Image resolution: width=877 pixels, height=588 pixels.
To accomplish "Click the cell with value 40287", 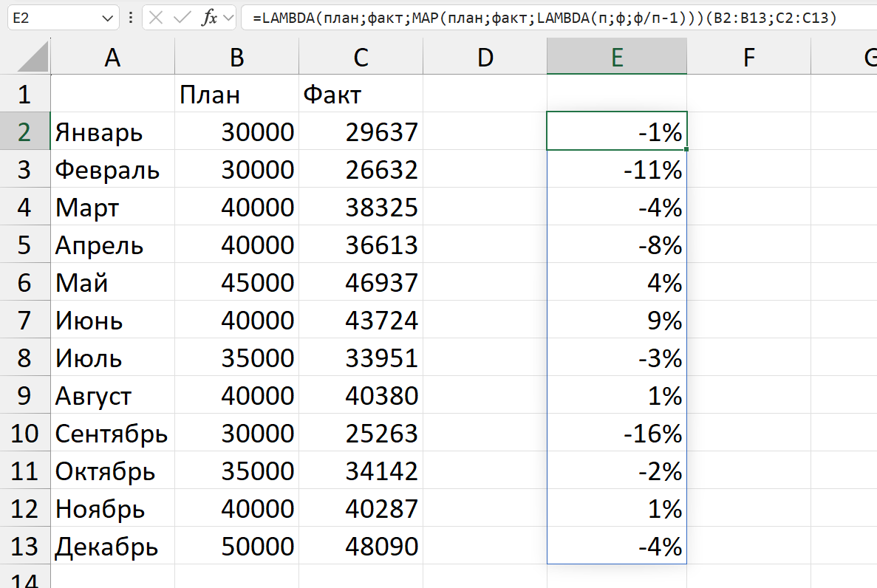I will (x=361, y=508).
